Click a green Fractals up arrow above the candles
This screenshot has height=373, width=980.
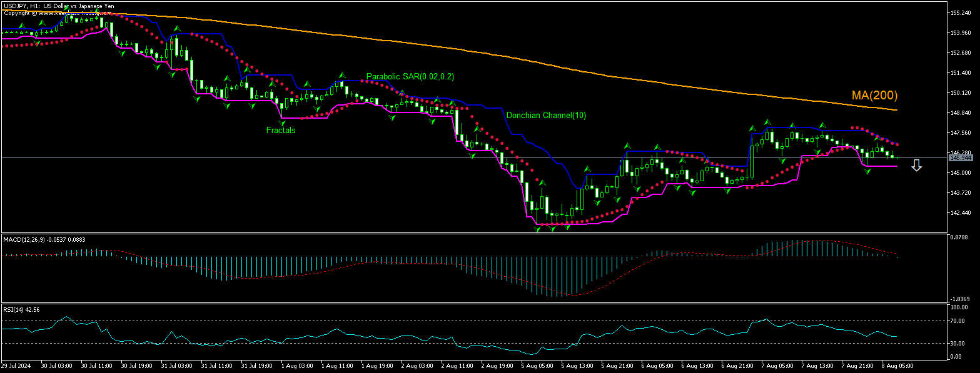(176, 28)
